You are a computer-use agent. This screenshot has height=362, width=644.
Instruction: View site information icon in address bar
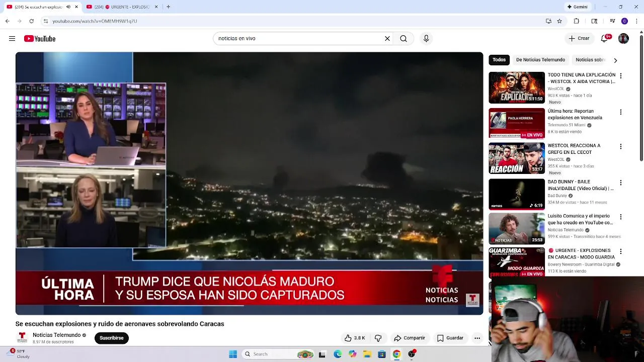tap(45, 21)
